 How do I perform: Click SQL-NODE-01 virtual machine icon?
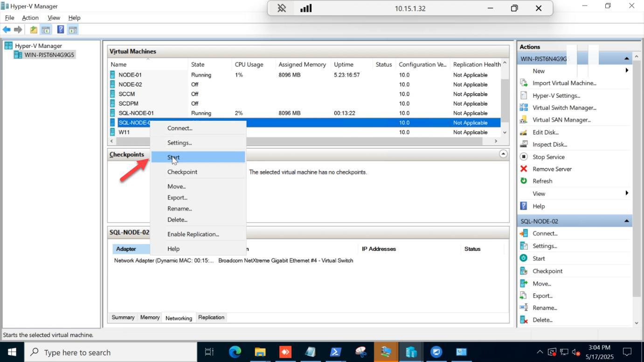[112, 113]
